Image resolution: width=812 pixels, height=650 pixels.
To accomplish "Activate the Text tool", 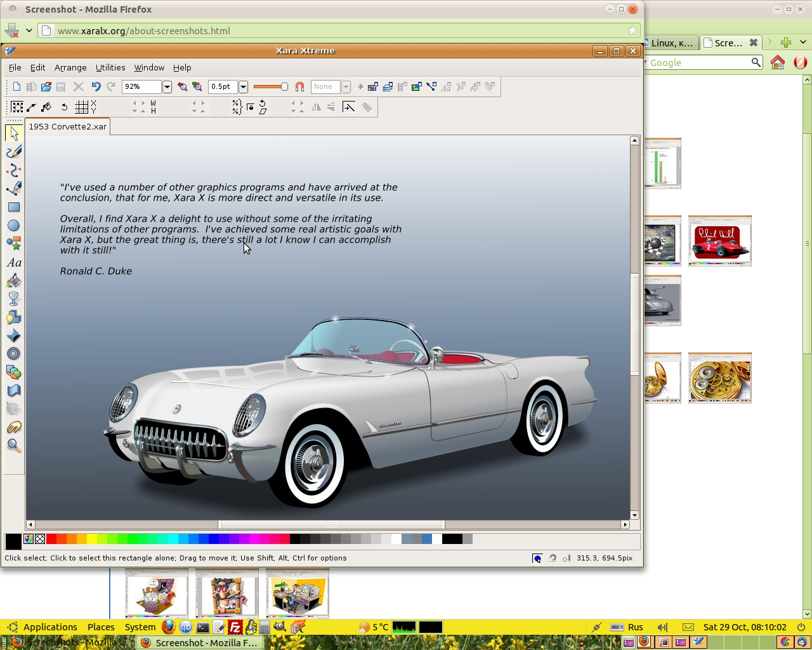I will (14, 262).
